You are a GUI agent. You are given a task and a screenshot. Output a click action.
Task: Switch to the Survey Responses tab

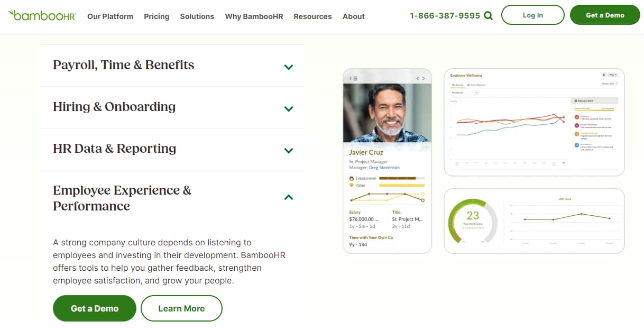(476, 85)
